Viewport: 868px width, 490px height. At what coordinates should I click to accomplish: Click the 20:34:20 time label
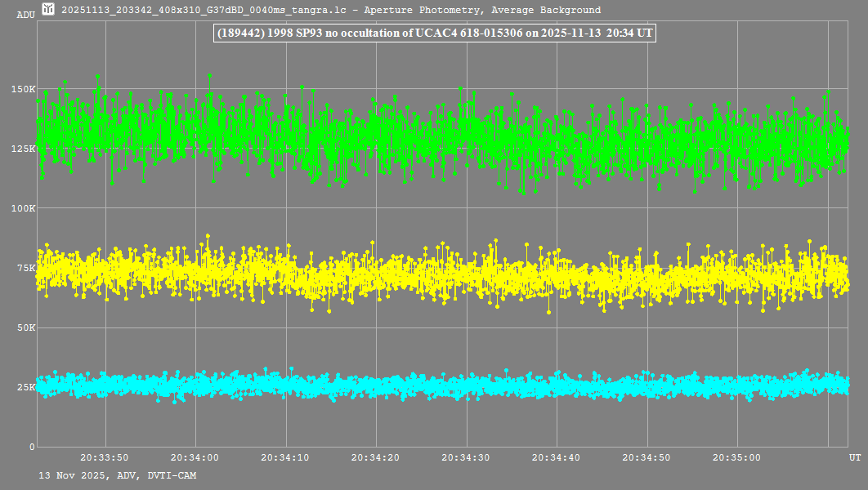(x=375, y=457)
